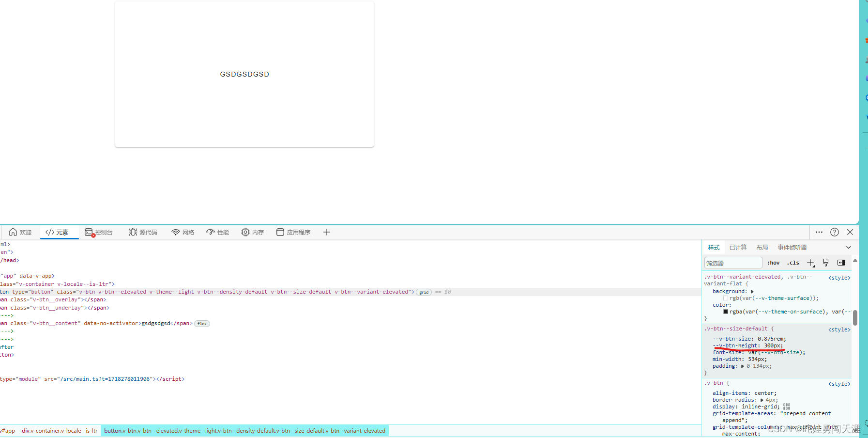Click the styles panel scrollbar thumb
This screenshot has width=868, height=438.
[855, 318]
